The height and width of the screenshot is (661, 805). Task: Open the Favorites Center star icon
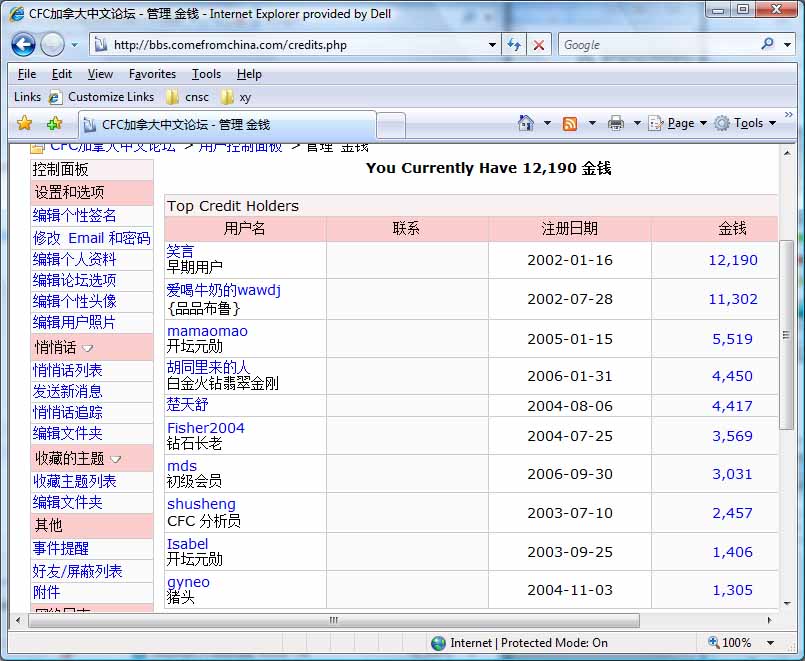point(25,123)
